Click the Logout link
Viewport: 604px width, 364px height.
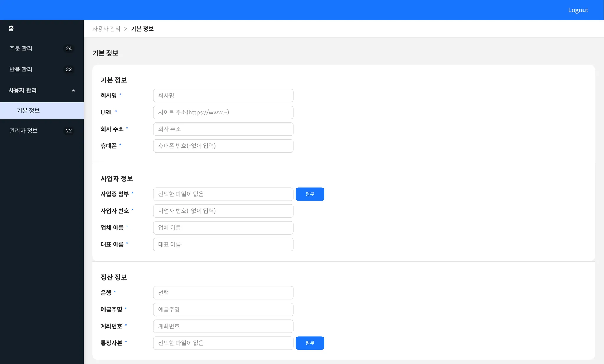tap(578, 10)
